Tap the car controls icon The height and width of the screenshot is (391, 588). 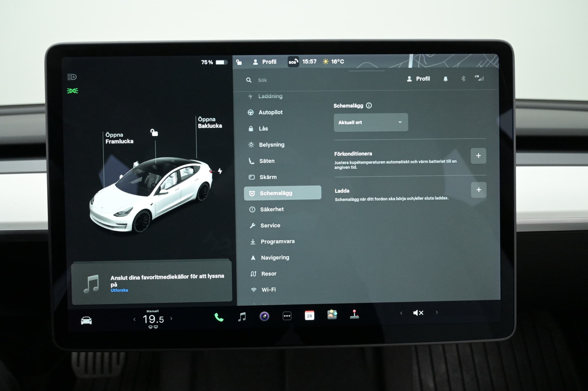coord(86,320)
